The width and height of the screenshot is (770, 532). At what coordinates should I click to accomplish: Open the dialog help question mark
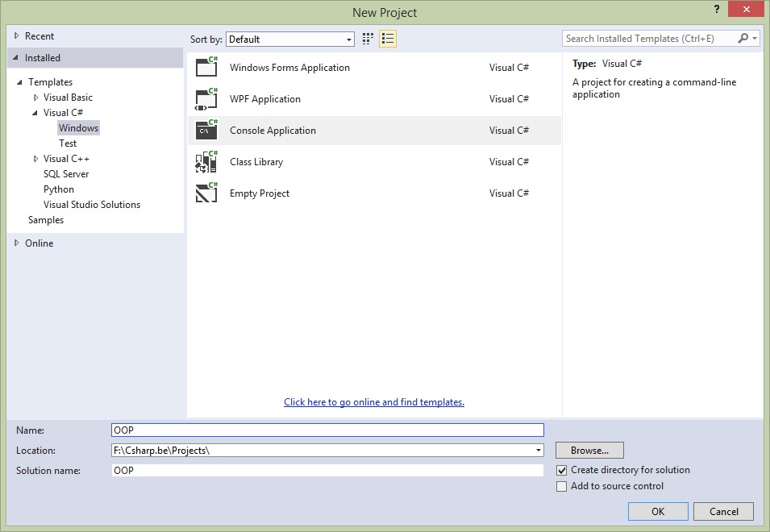(717, 10)
